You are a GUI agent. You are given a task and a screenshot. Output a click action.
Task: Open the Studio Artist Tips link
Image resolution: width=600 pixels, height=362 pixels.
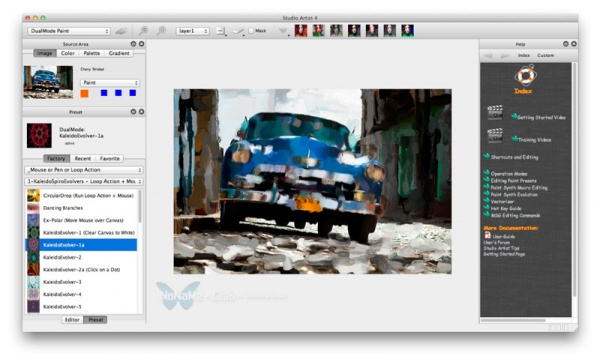[501, 248]
